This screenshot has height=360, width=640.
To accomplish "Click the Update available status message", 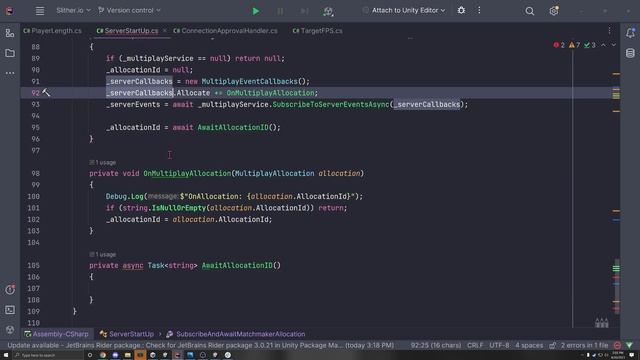I will (200, 345).
